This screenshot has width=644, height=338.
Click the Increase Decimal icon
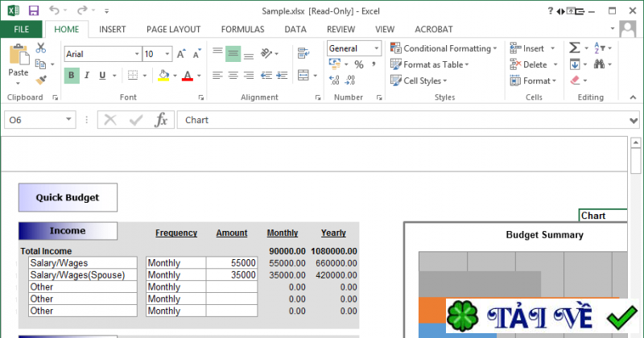(334, 80)
